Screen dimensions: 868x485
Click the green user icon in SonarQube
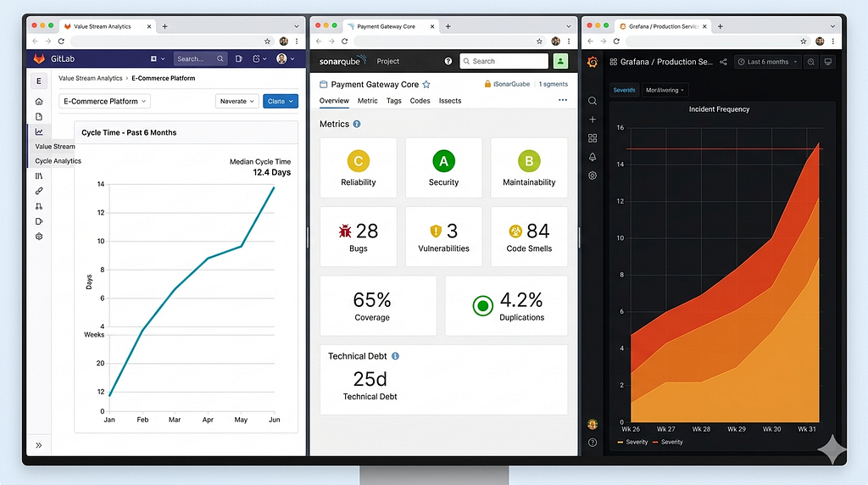pos(560,61)
